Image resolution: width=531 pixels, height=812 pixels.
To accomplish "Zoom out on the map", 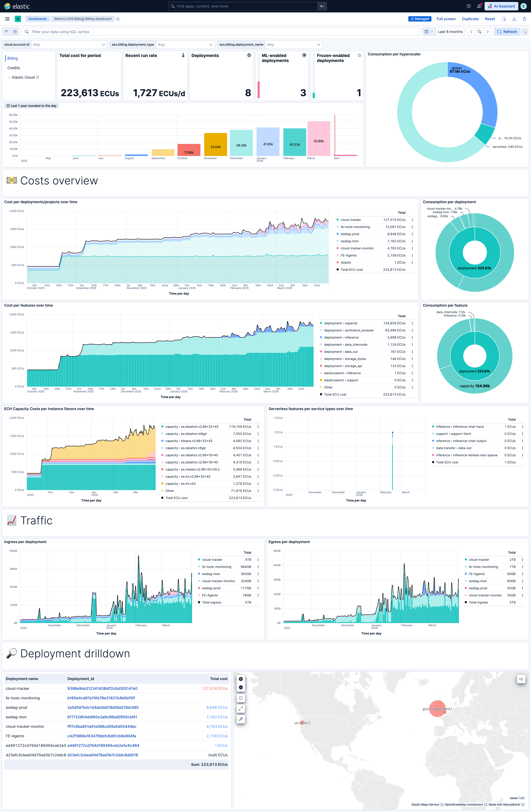I will (x=241, y=687).
